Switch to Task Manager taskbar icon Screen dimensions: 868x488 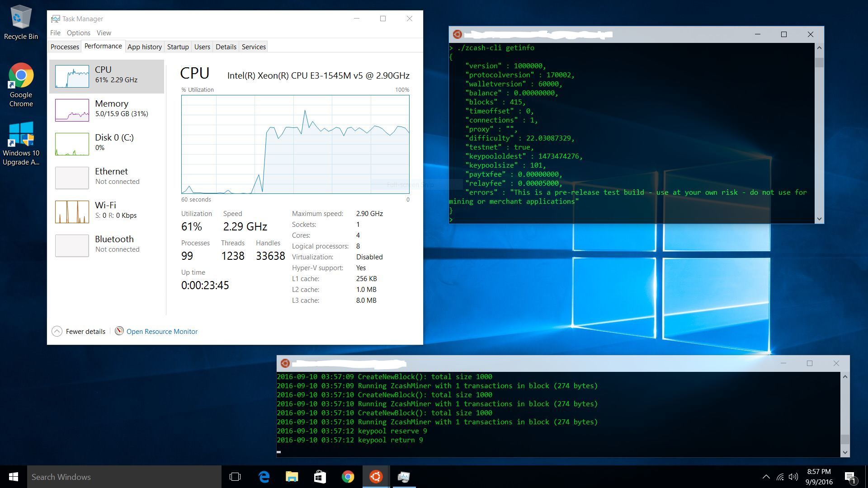coord(404,477)
